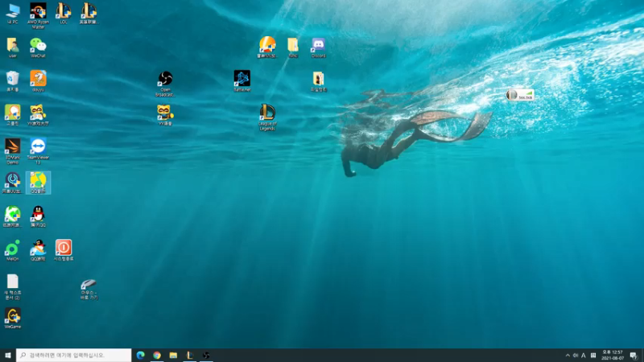Select the highlighted QQ Music shortcut
This screenshot has width=644, height=362.
pyautogui.click(x=38, y=183)
